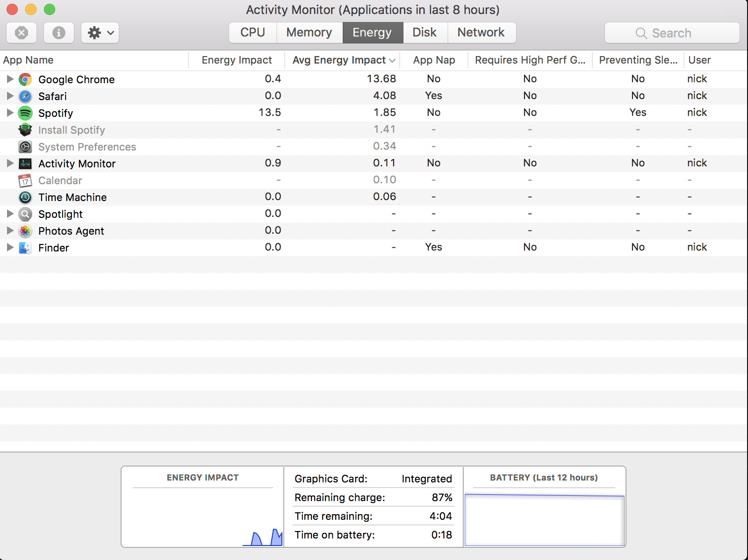Screen dimensions: 748x560
Task: Click the Time on battery 0:18 value
Action: 442,535
